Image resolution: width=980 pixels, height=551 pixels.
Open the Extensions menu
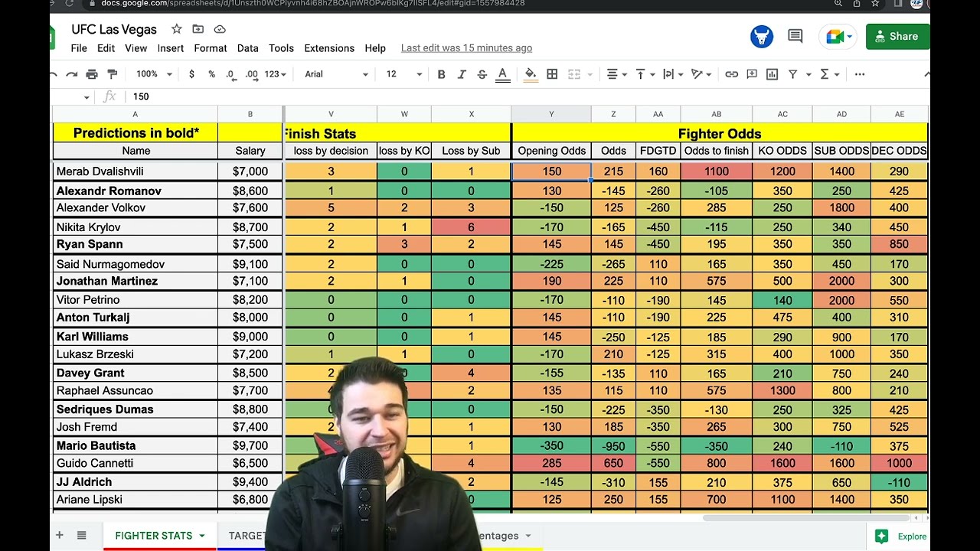point(329,48)
